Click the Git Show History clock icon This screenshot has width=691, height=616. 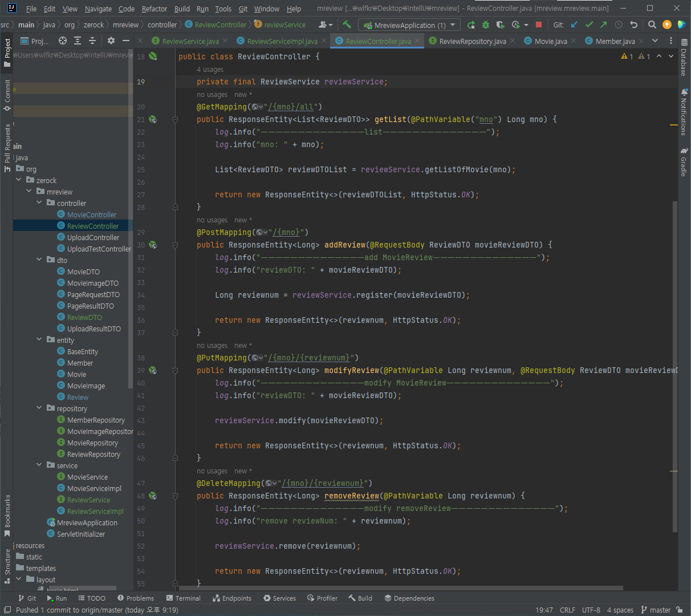(x=619, y=25)
